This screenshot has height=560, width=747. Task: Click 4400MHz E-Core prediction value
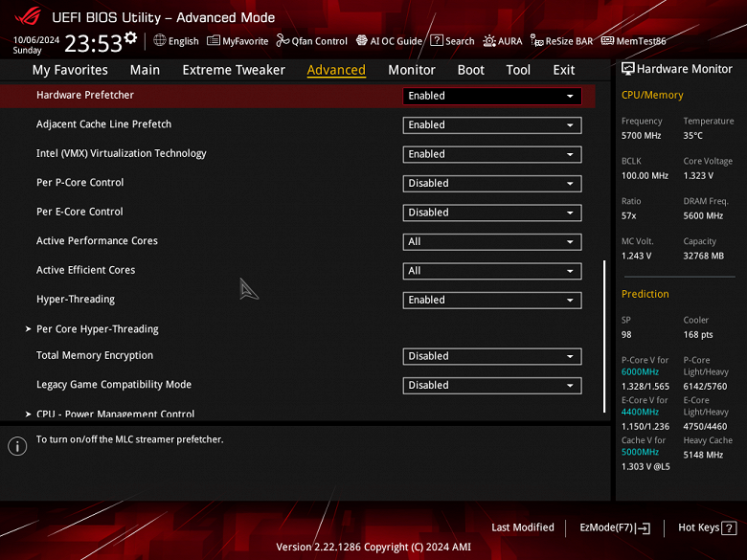[x=640, y=412]
